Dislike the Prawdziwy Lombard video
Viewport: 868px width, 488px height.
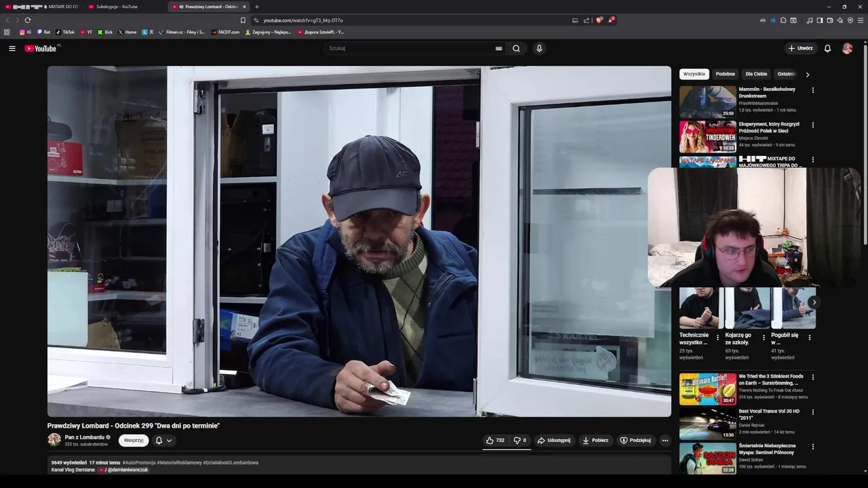click(x=519, y=441)
